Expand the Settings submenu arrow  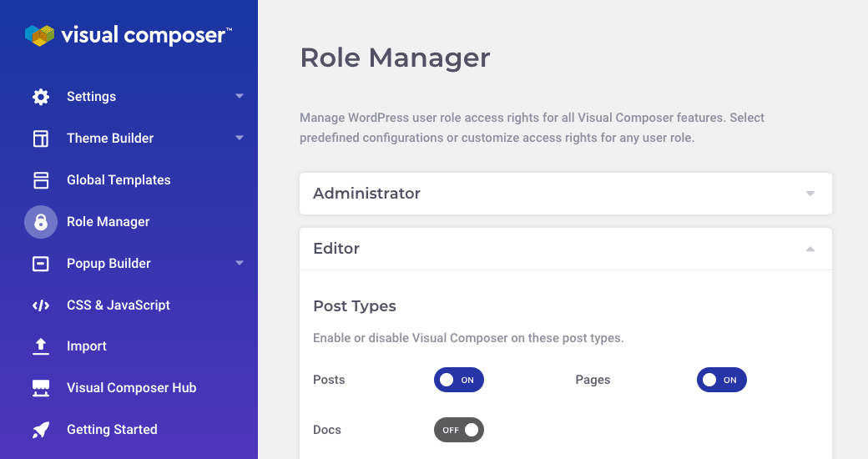point(240,96)
